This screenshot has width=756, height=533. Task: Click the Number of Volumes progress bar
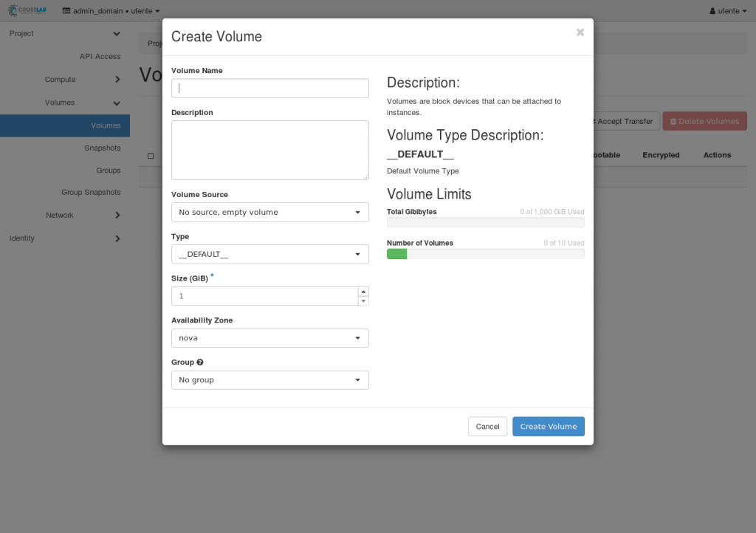pos(485,254)
